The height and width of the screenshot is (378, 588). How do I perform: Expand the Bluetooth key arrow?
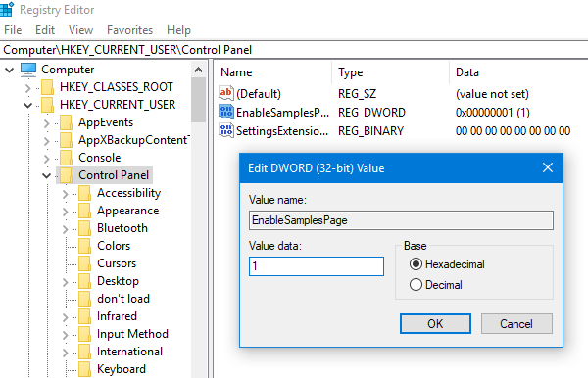(66, 229)
